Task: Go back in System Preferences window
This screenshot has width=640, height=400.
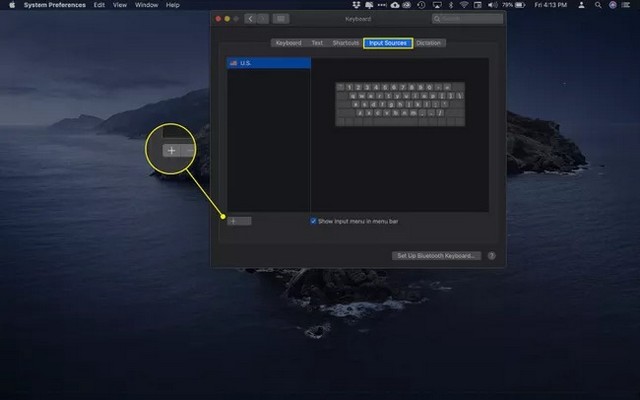Action: pyautogui.click(x=250, y=19)
